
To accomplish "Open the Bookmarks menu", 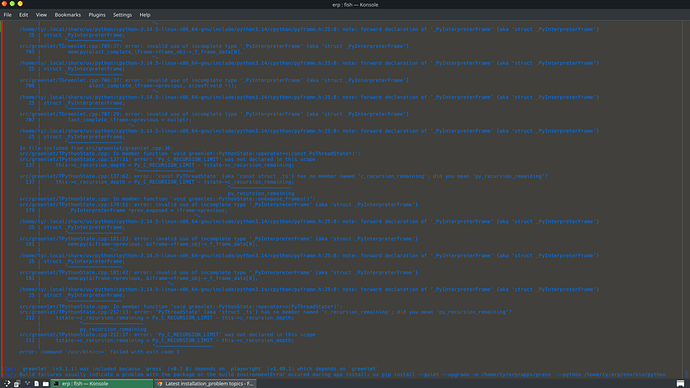I will (x=68, y=15).
